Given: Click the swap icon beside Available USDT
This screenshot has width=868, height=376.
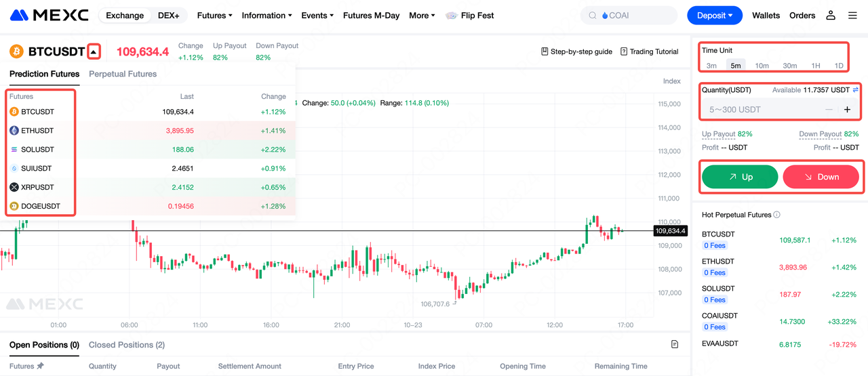Looking at the screenshot, I should 856,90.
